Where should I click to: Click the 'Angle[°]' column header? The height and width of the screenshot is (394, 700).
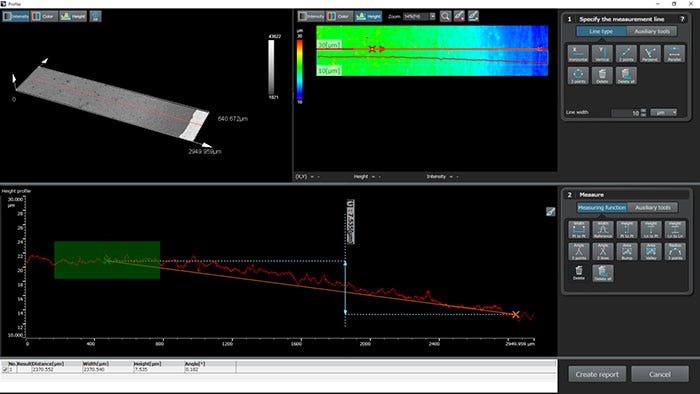point(195,364)
